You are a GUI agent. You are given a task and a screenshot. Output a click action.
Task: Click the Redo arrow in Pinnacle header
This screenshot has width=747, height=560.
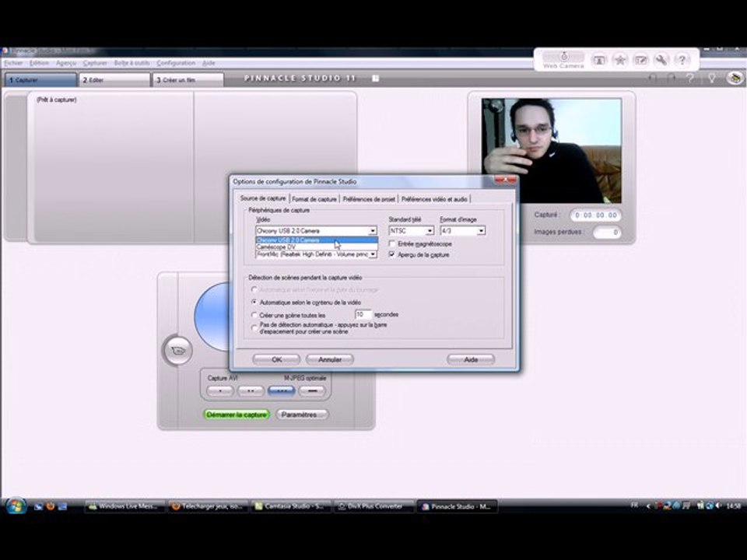click(672, 78)
